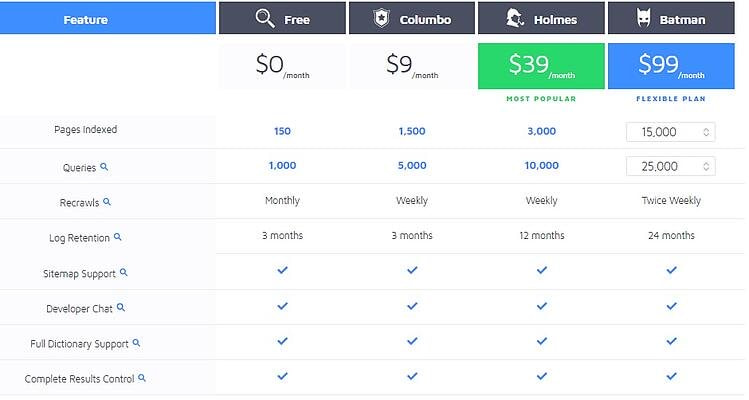Click the Sitemap Support checkmark under Free
749x400 pixels.
point(282,270)
